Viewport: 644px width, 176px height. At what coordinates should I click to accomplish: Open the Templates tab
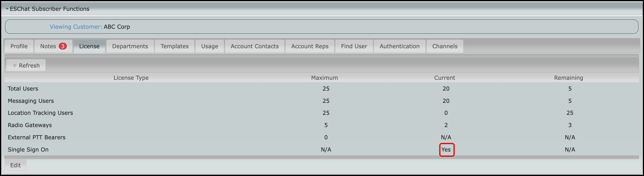175,46
